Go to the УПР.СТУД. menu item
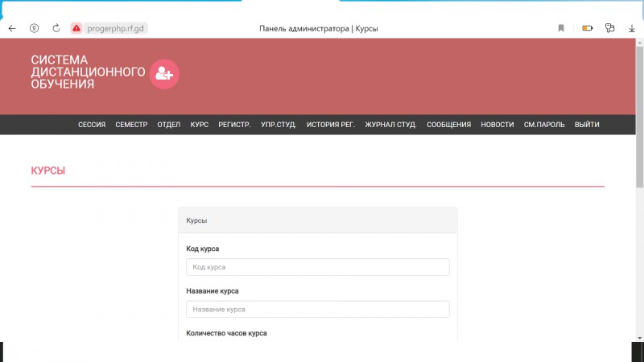Viewport: 644px width, 362px height. pos(279,125)
